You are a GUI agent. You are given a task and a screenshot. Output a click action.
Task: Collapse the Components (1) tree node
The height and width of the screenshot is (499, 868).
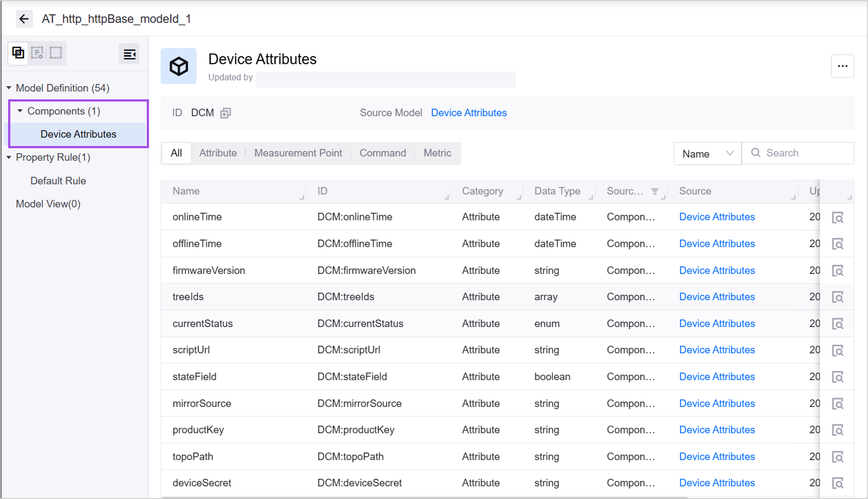point(20,111)
